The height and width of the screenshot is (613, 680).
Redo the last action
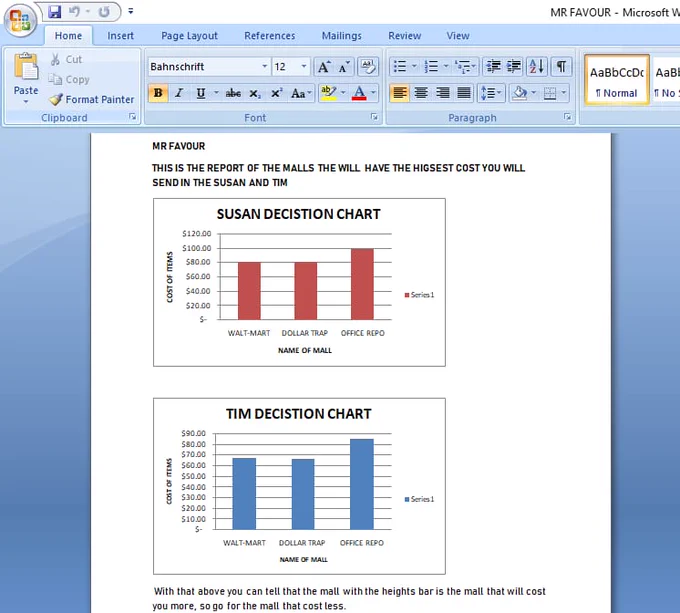pos(104,12)
